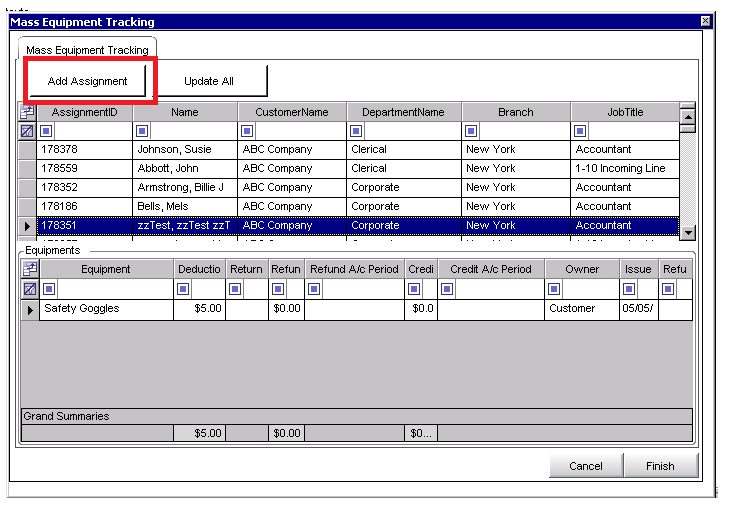729x506 pixels.
Task: Sort by DepartmentName column header
Action: tap(404, 112)
